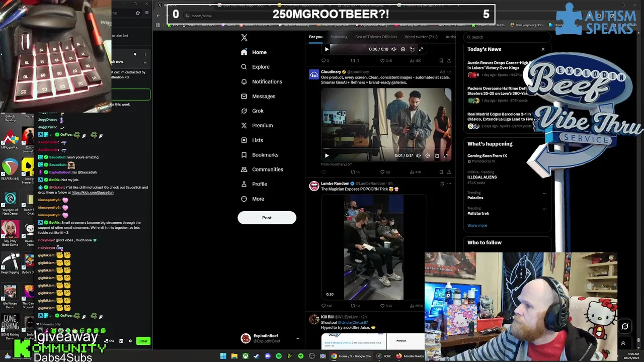Open the Lambe Random profile name
The height and width of the screenshot is (362, 644).
point(335,184)
